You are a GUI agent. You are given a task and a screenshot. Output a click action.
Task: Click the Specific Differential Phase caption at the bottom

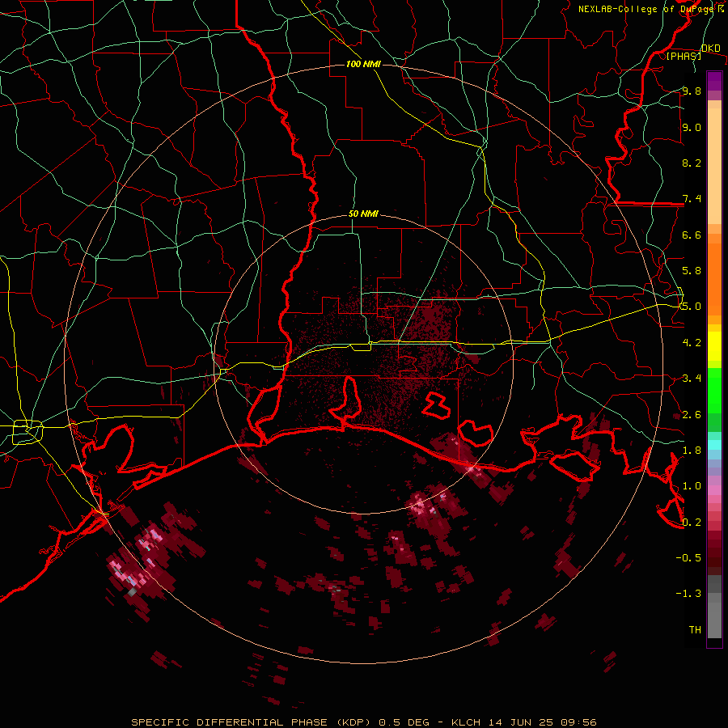[x=364, y=722]
